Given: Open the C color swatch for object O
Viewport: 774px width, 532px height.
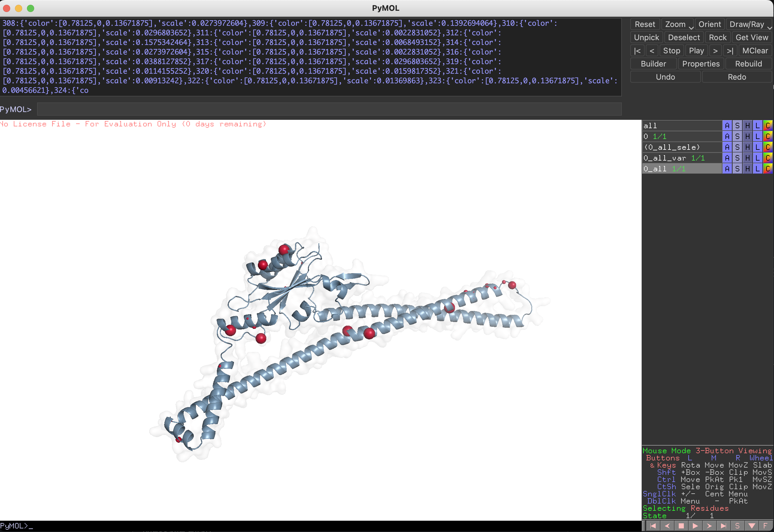Looking at the screenshot, I should point(768,136).
